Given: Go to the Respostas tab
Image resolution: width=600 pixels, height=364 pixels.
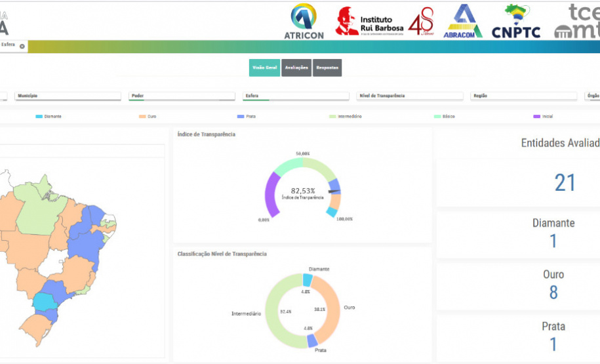Looking at the screenshot, I should click(327, 68).
